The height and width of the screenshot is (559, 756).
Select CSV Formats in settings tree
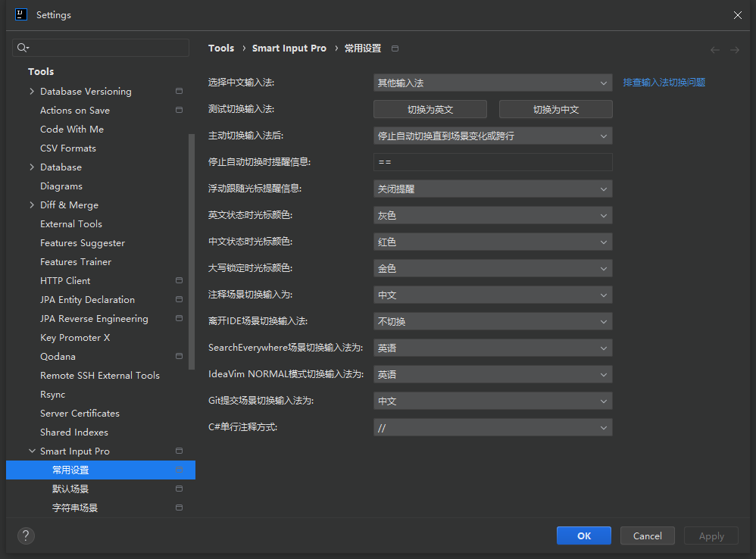point(68,148)
